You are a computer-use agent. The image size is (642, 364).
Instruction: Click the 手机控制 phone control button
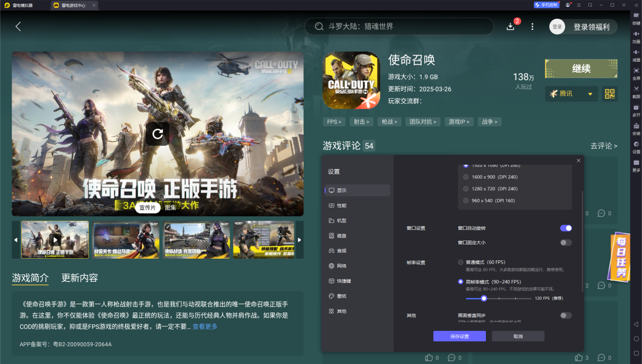(546, 5)
